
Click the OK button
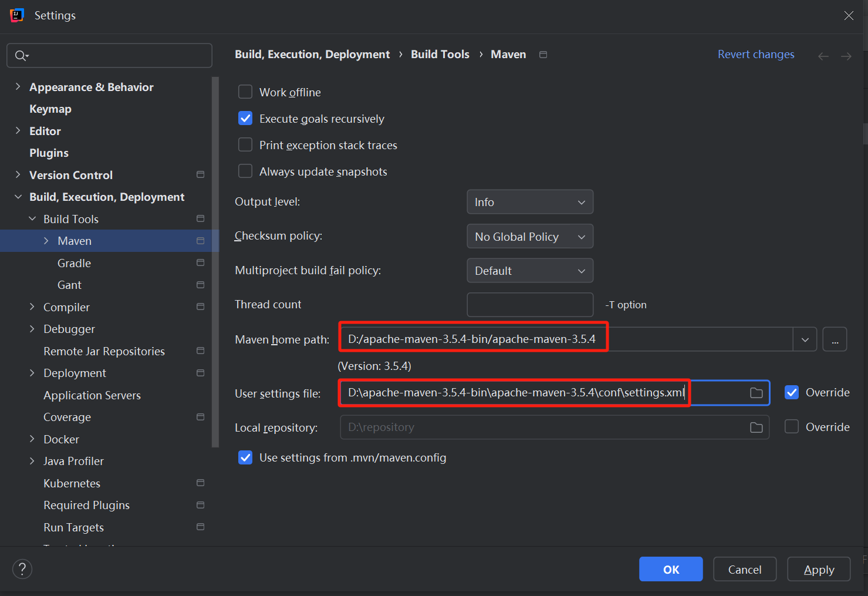[671, 569]
